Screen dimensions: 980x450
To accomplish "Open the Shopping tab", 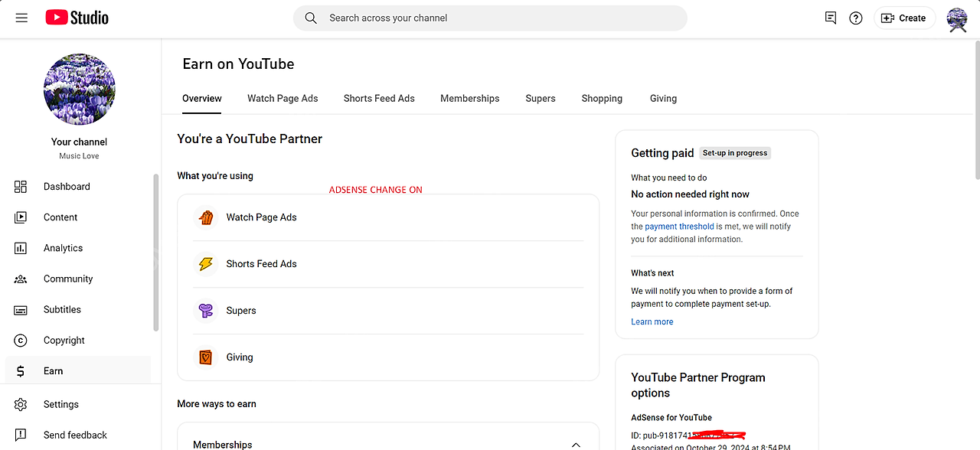I will (x=602, y=99).
